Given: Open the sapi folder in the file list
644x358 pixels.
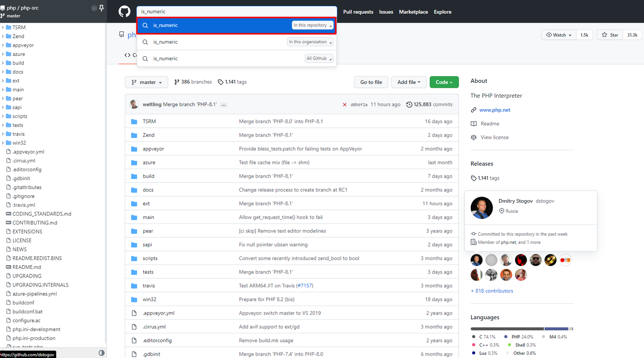Looking at the screenshot, I should pyautogui.click(x=147, y=245).
